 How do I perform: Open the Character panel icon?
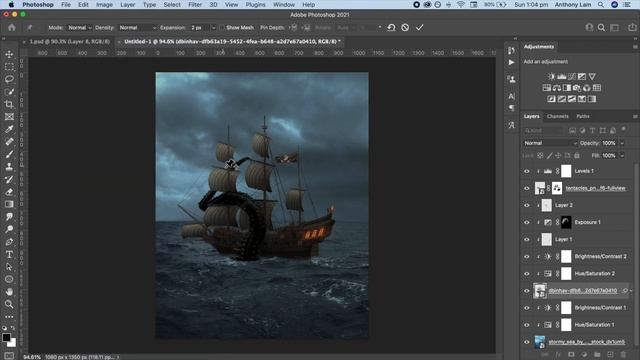point(511,96)
